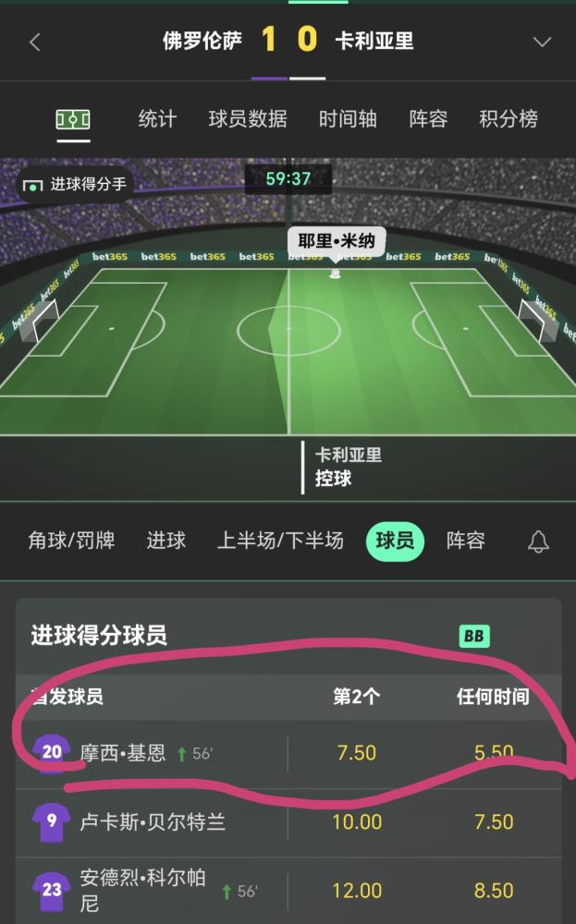
Task: Click the 耶里•米纳 player marker
Action: point(336,240)
